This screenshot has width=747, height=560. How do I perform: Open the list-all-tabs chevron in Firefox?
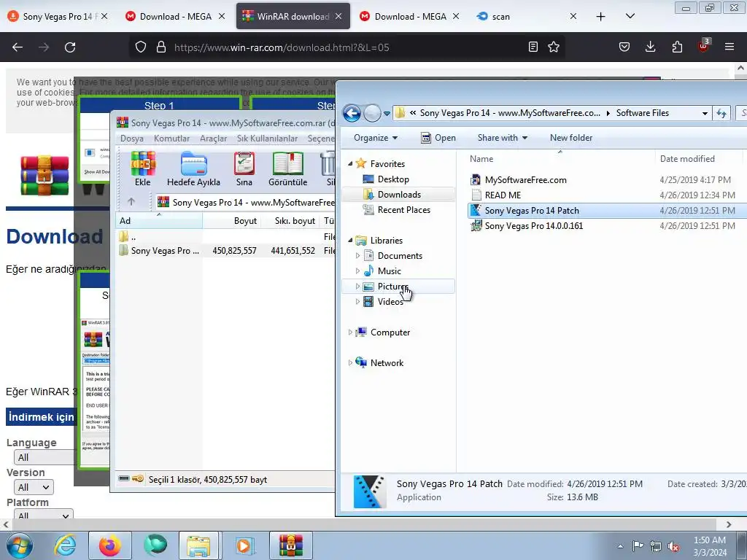tap(630, 16)
